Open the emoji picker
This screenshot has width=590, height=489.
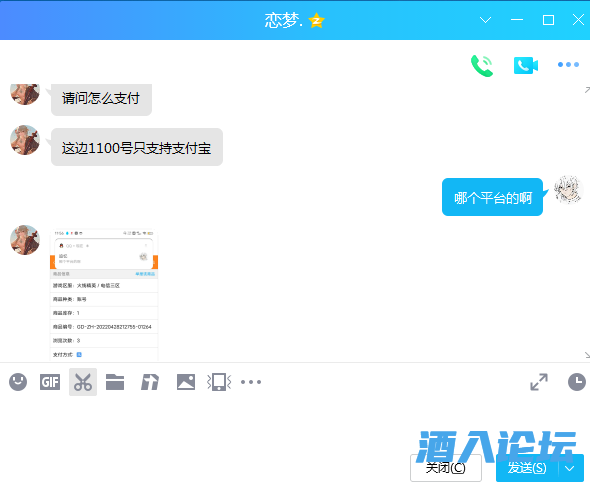point(18,382)
